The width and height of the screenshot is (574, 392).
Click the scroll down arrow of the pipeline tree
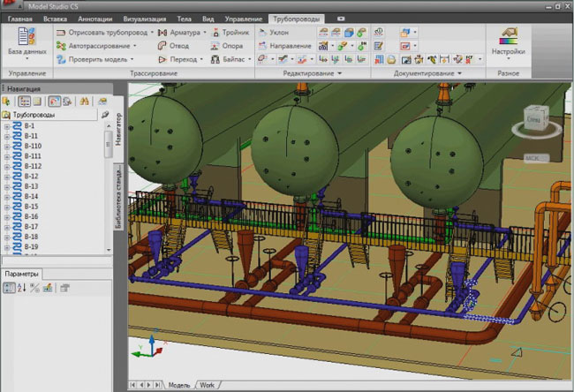coord(109,250)
